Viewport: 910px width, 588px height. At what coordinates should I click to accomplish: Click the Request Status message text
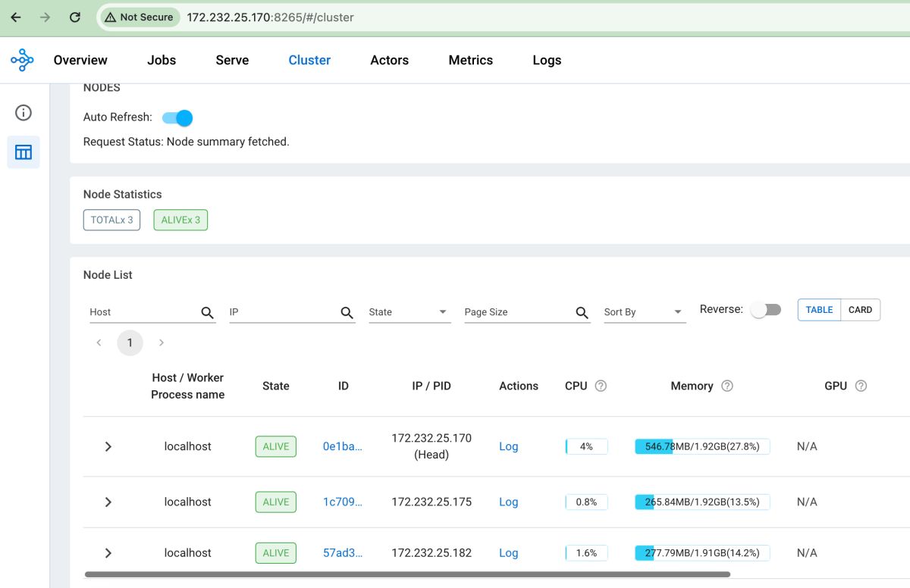187,142
